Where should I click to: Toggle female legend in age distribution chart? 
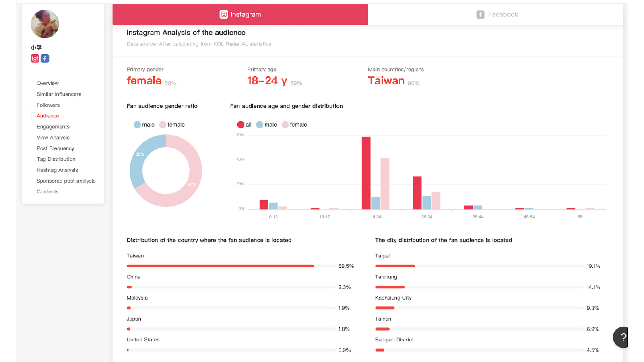coord(294,125)
